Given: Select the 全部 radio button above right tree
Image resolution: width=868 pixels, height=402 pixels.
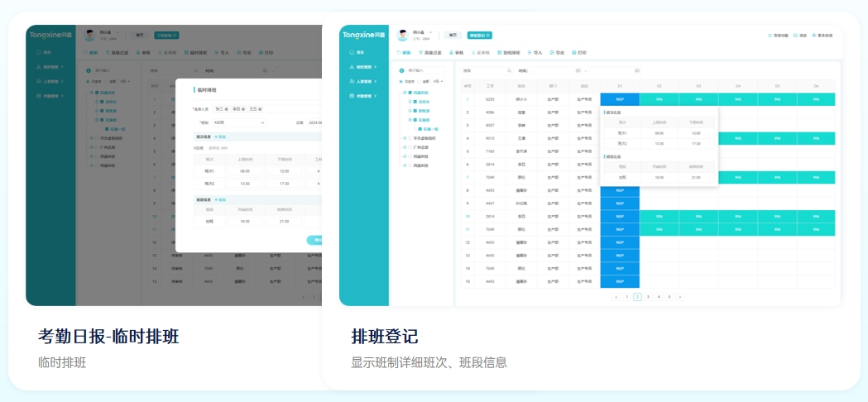Looking at the screenshot, I should coord(420,81).
